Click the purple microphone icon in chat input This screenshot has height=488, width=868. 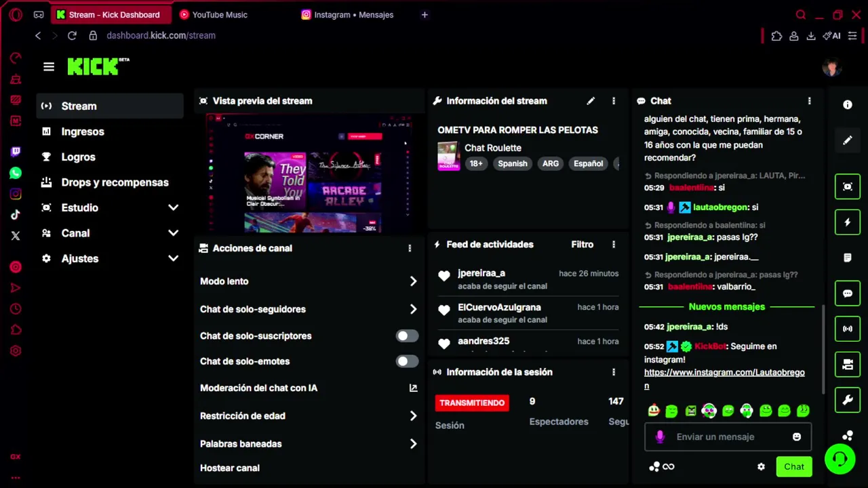tap(660, 437)
